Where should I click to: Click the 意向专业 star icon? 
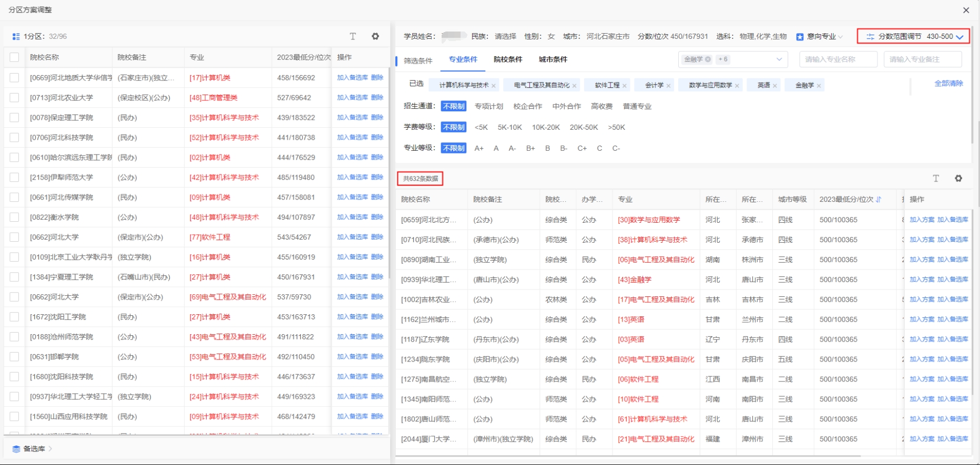[800, 37]
